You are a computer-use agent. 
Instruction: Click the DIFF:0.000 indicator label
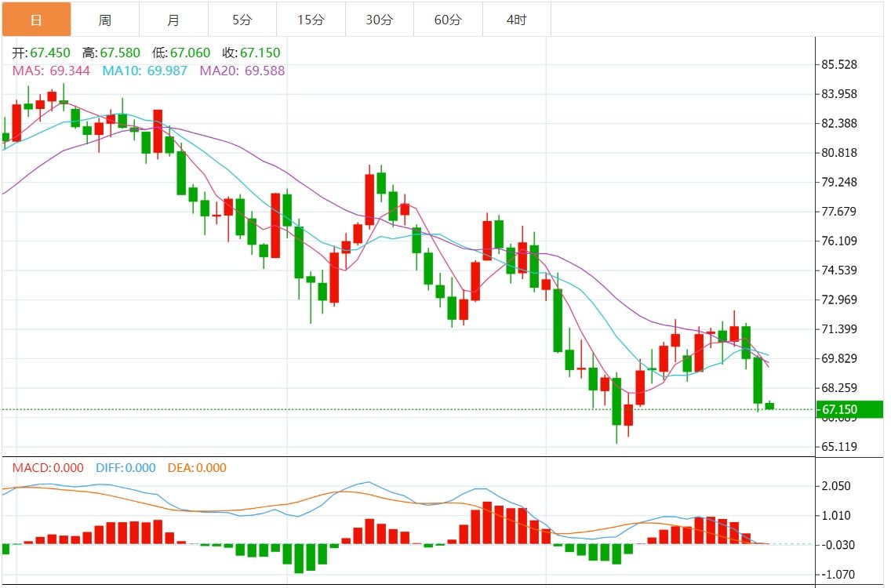point(125,467)
